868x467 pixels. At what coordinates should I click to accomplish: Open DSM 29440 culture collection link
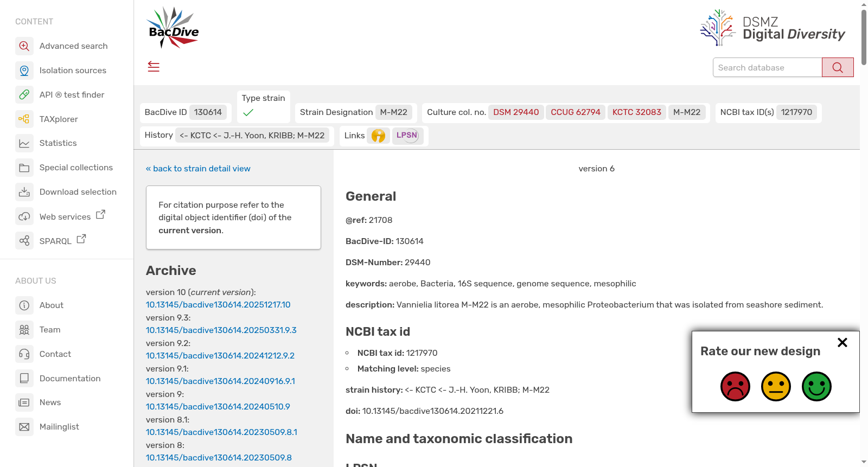516,112
